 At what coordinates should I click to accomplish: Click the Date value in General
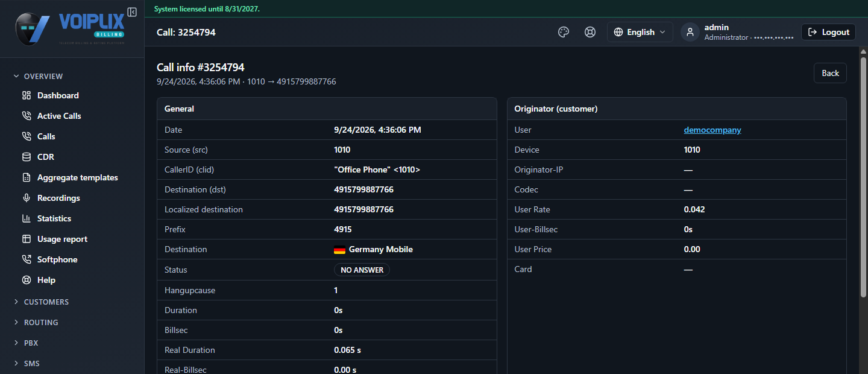coord(377,130)
